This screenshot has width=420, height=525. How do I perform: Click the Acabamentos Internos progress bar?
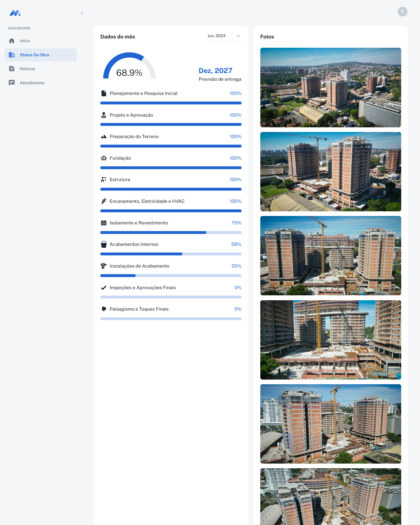[171, 254]
